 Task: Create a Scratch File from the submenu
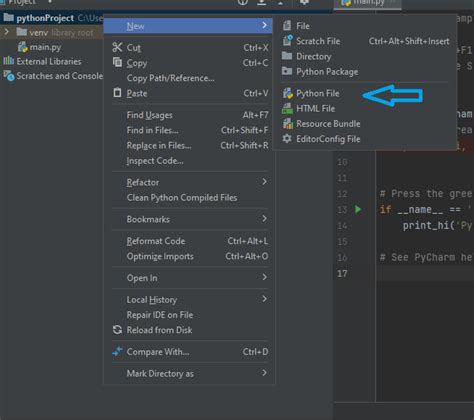[x=364, y=41]
